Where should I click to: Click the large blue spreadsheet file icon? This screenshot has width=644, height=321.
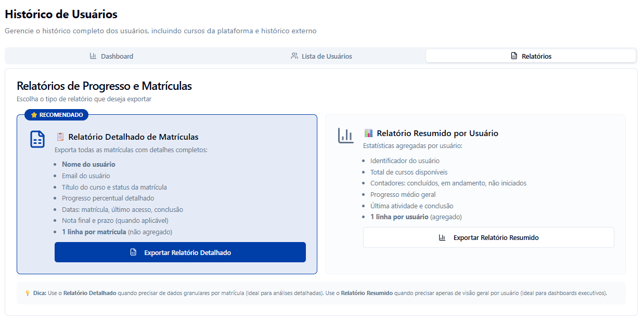click(x=37, y=139)
